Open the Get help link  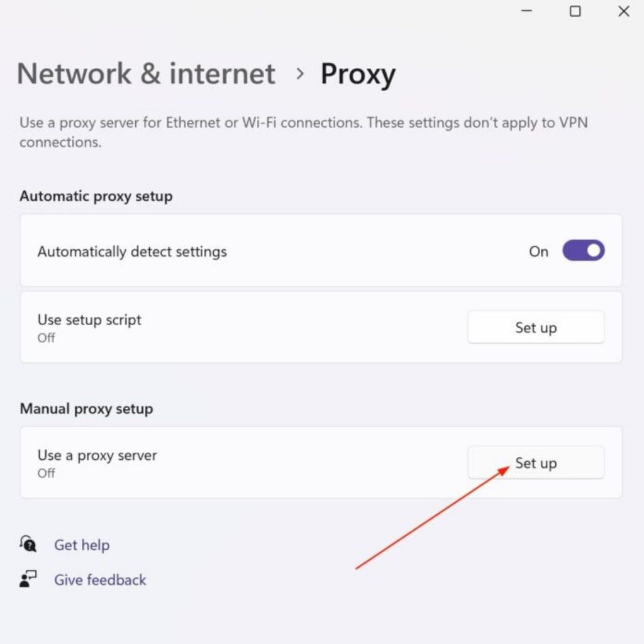[x=82, y=545]
